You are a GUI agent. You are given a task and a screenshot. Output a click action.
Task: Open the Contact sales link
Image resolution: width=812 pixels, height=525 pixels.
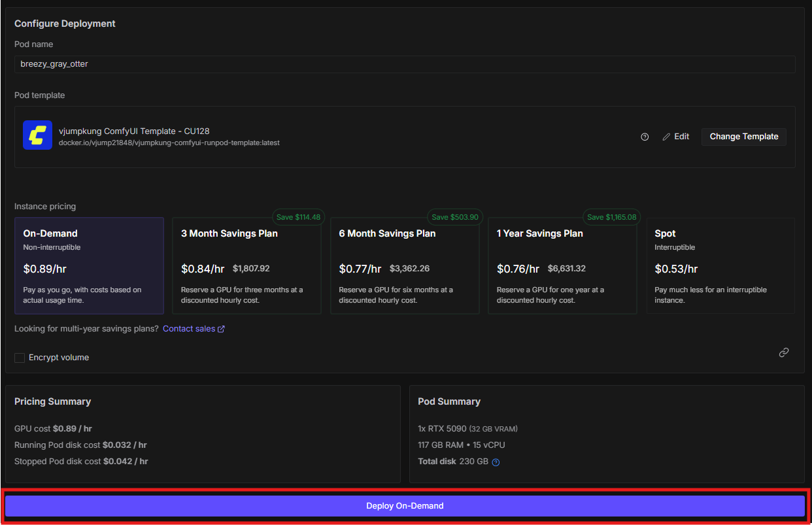pos(189,329)
